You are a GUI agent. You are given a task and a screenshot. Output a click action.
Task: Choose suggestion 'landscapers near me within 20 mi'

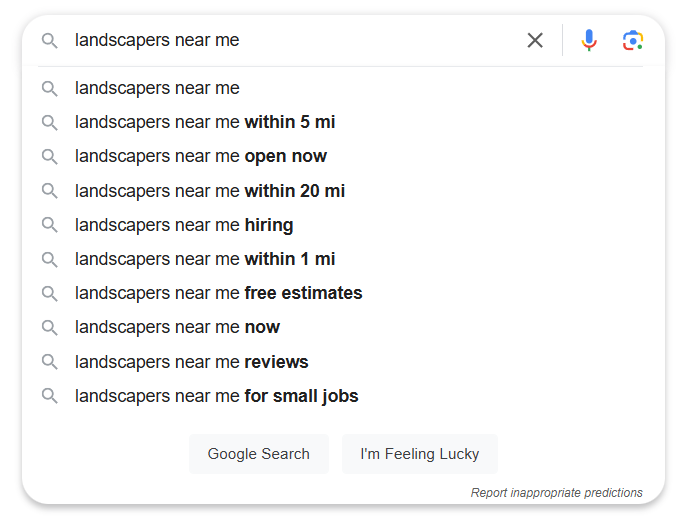341,191
